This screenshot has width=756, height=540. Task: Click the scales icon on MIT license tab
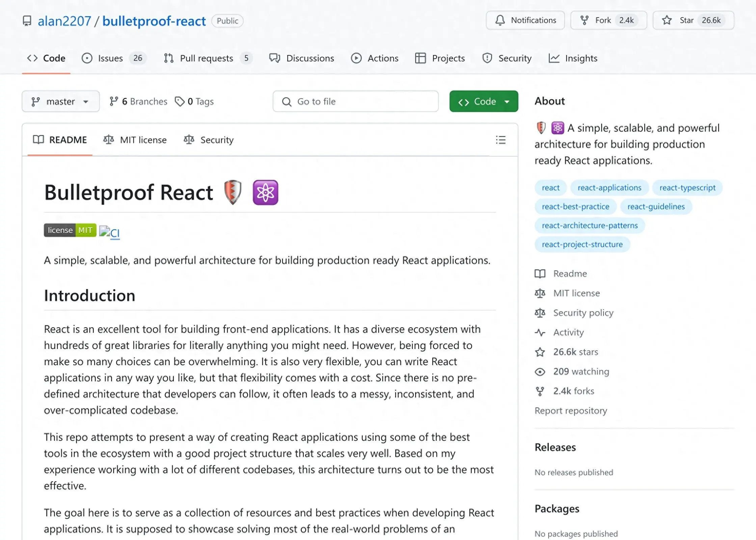click(109, 140)
